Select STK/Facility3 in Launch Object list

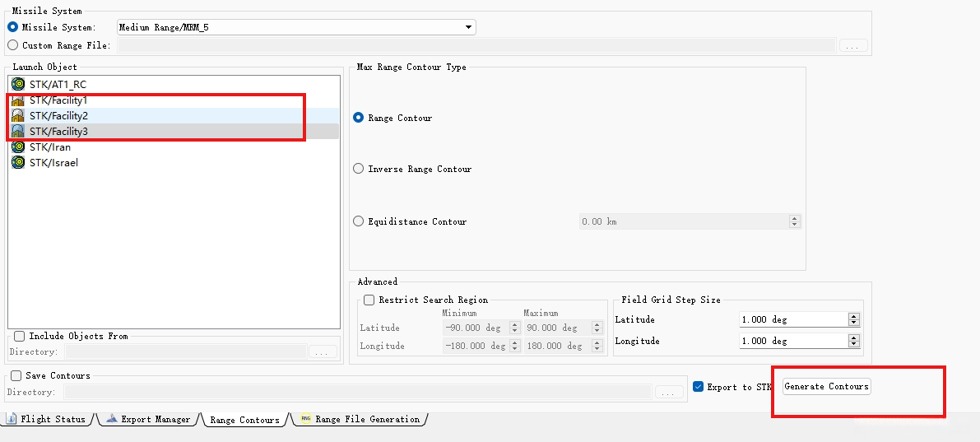174,132
